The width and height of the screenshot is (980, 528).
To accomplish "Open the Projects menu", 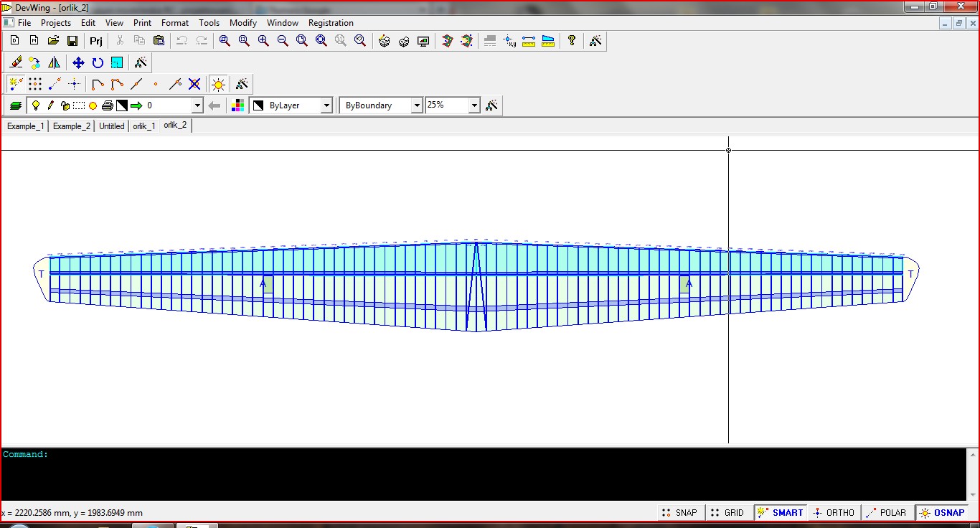I will point(56,23).
